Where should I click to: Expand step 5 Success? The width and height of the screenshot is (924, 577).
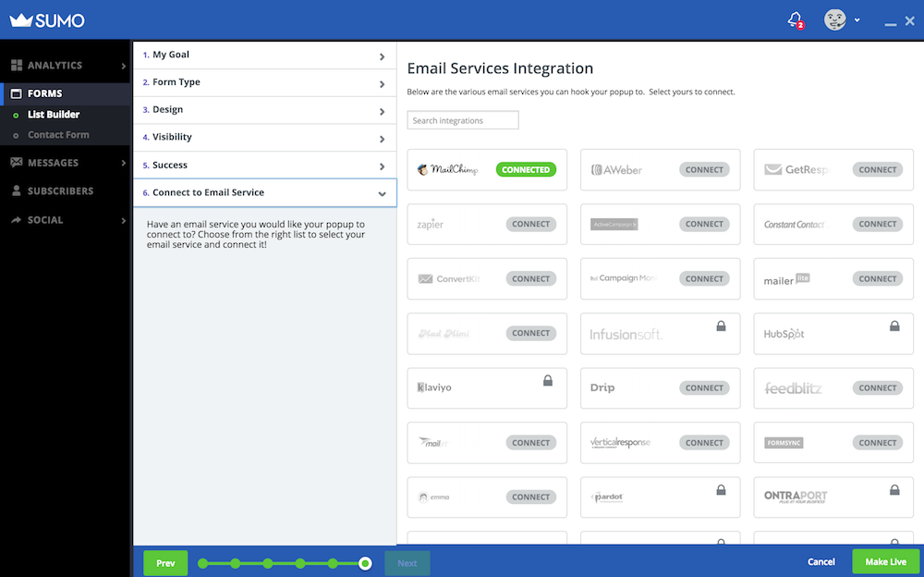[264, 166]
